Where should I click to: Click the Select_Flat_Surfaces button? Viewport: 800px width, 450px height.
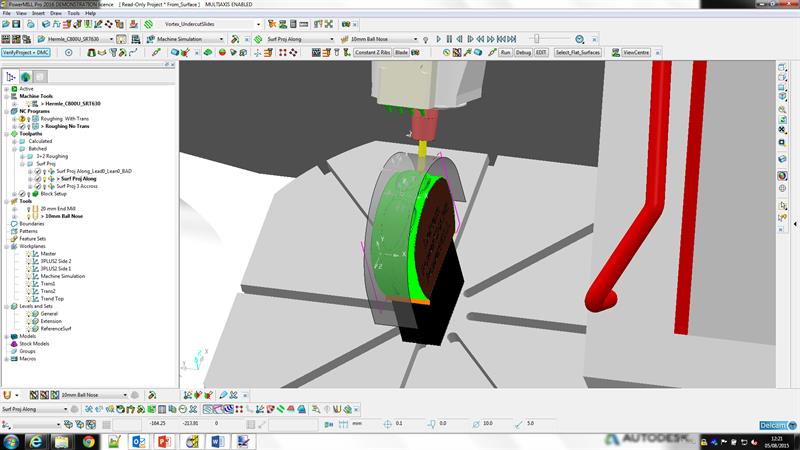[578, 53]
